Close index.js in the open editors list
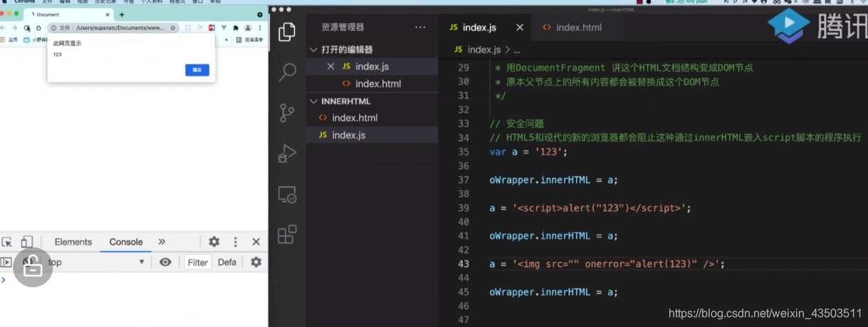The image size is (868, 327). [x=330, y=66]
